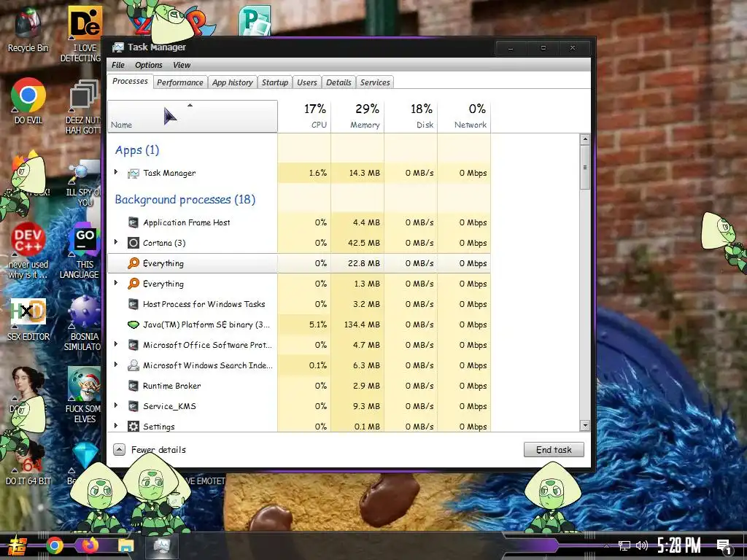Sort processes by the Name column
Viewport: 747px width, 560px height.
(193, 116)
